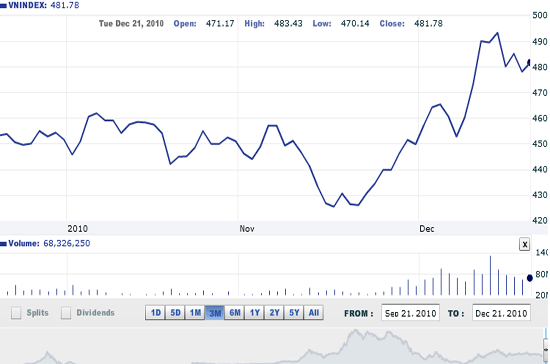This screenshot has width=550, height=364.
Task: Click the price line end marker dot
Action: [530, 63]
